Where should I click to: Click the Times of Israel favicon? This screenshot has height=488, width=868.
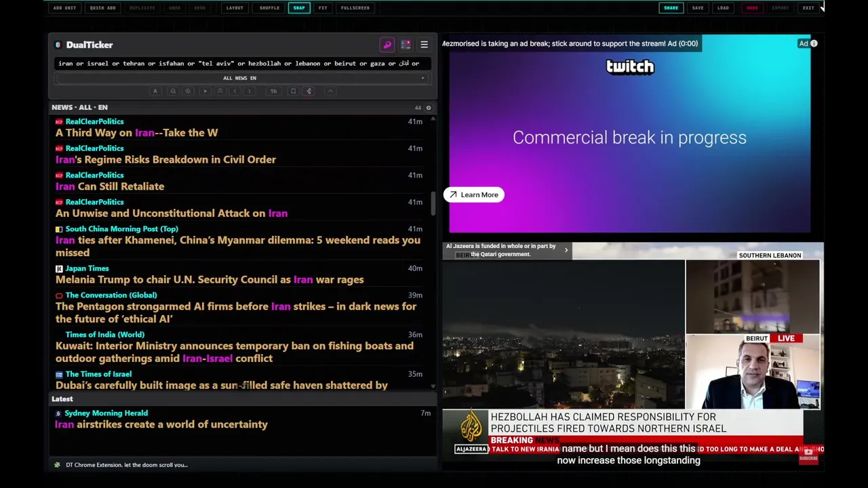[59, 375]
